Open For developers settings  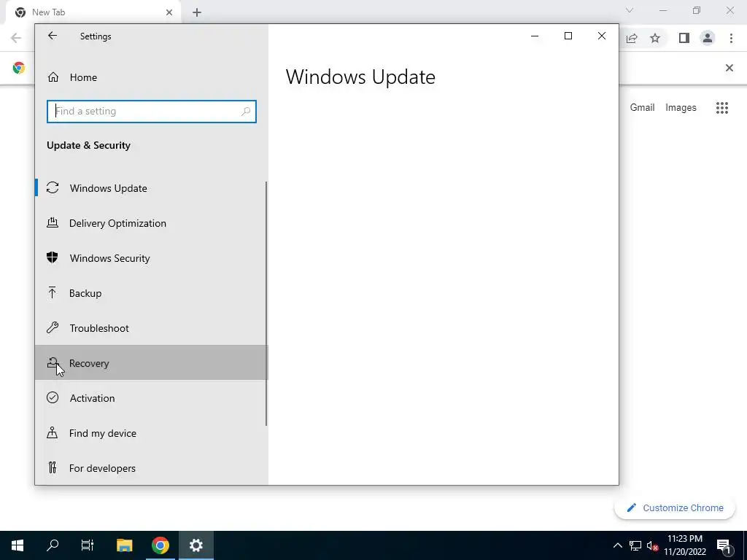(x=152, y=468)
